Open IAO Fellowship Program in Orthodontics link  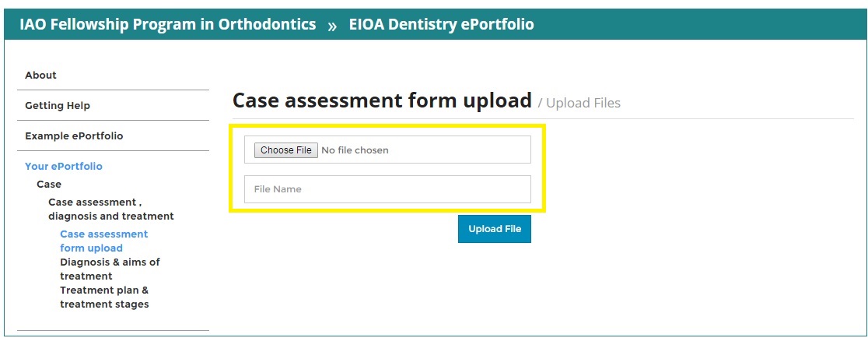tap(167, 24)
